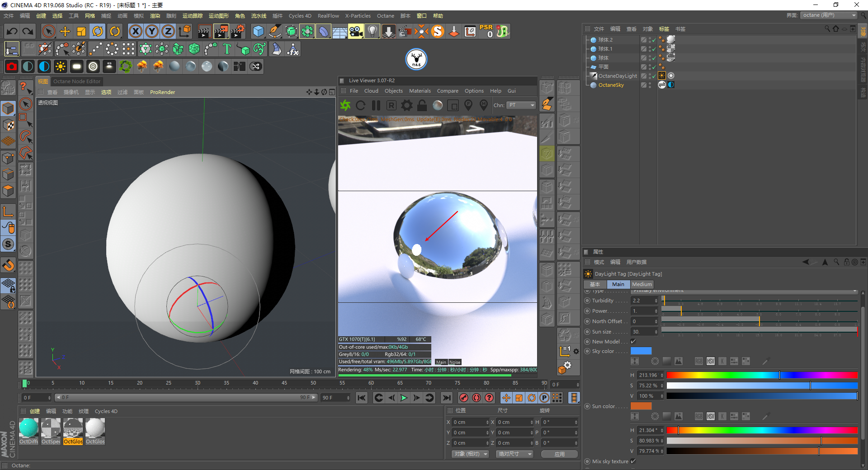Toggle New Model checkbox
Screen dimensions: 868x470
coord(633,341)
